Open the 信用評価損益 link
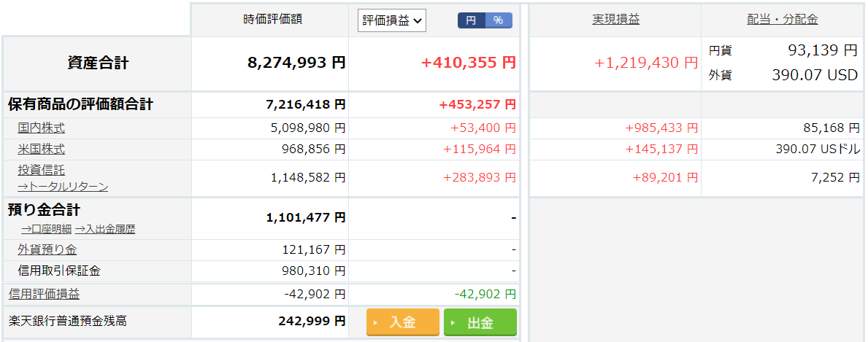Image resolution: width=868 pixels, height=342 pixels. point(44,295)
